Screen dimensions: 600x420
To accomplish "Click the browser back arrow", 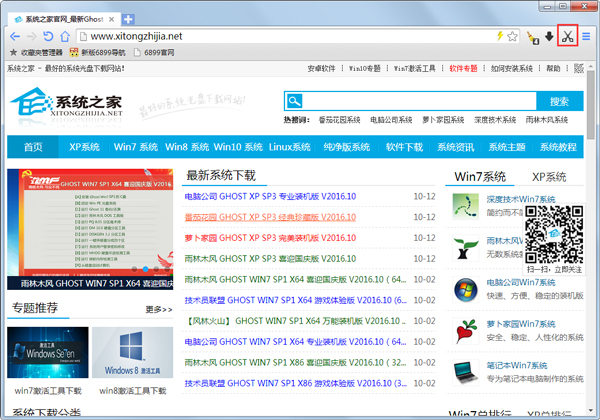I will [15, 36].
